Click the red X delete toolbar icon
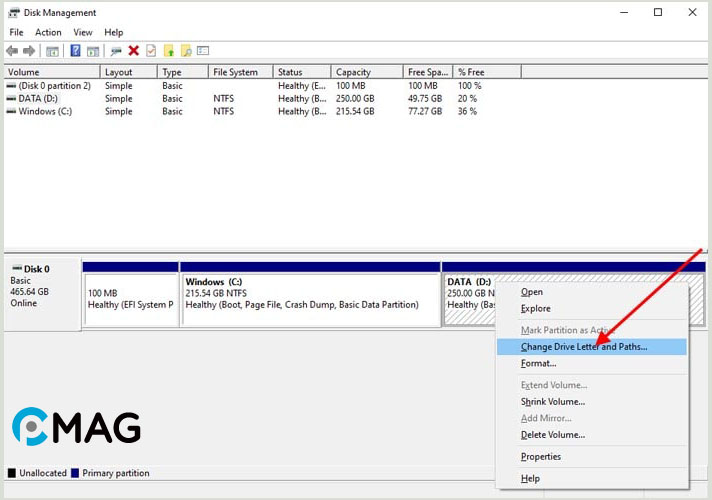Image resolution: width=712 pixels, height=500 pixels. tap(133, 51)
